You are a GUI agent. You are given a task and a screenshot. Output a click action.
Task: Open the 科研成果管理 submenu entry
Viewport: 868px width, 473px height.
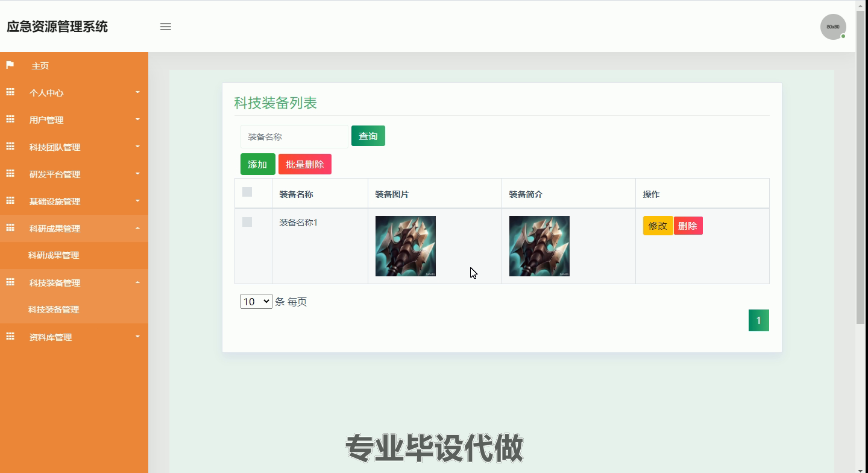pos(54,255)
